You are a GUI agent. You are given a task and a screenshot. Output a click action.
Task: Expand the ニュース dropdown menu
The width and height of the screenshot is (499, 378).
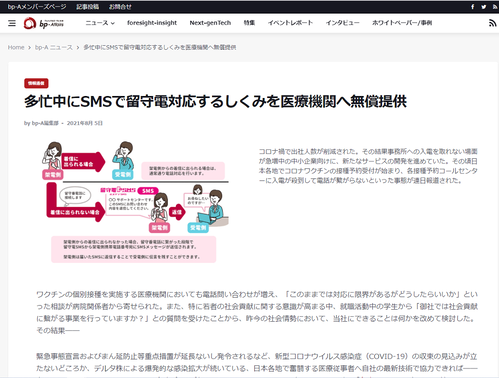point(100,23)
